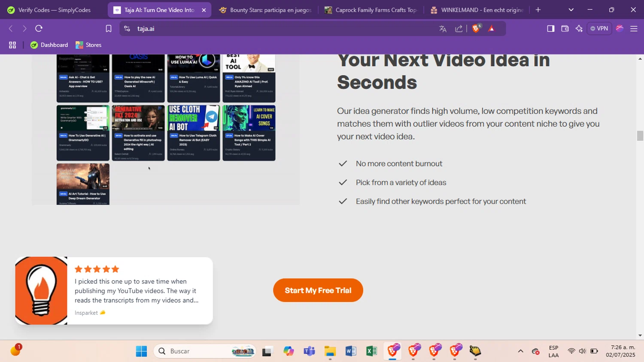644x362 pixels.
Task: Open the Brave Wallet icon
Action: 565,29
